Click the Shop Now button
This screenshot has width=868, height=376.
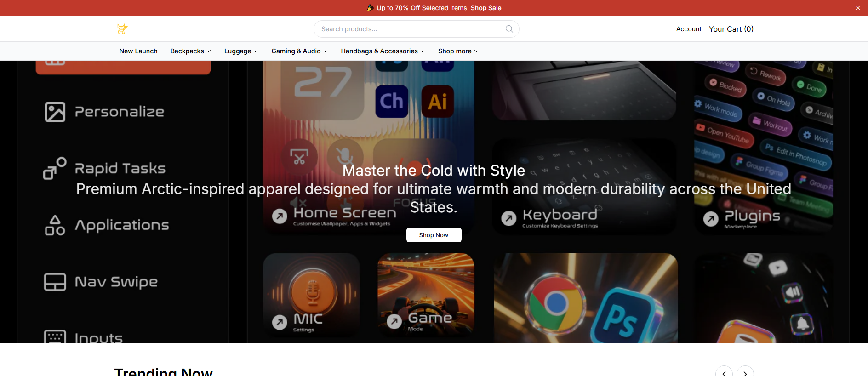(434, 235)
